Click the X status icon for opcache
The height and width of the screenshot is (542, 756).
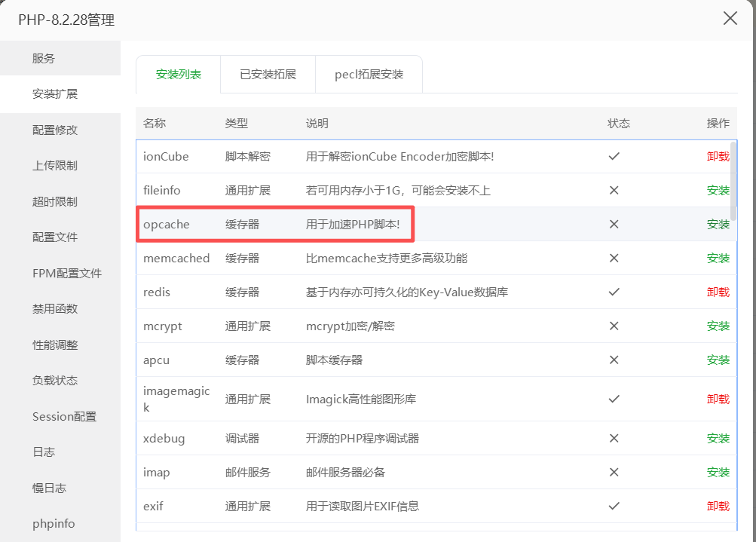point(614,224)
